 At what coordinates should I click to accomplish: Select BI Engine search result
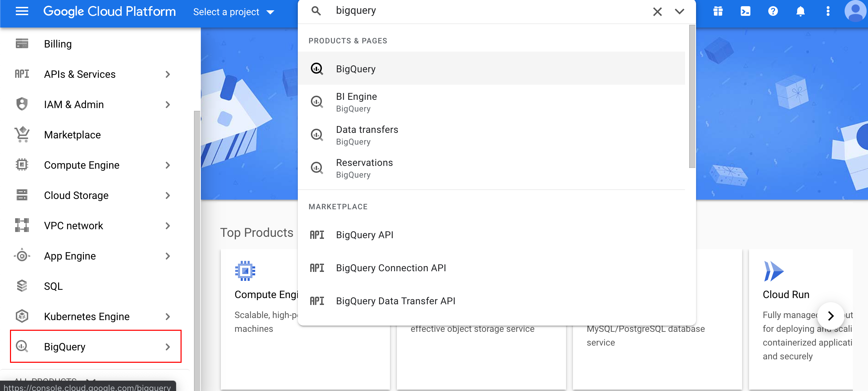tap(491, 102)
